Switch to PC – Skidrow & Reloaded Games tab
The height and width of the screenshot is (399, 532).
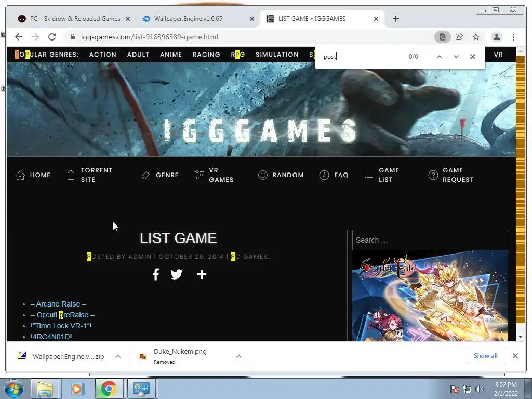pyautogui.click(x=74, y=19)
